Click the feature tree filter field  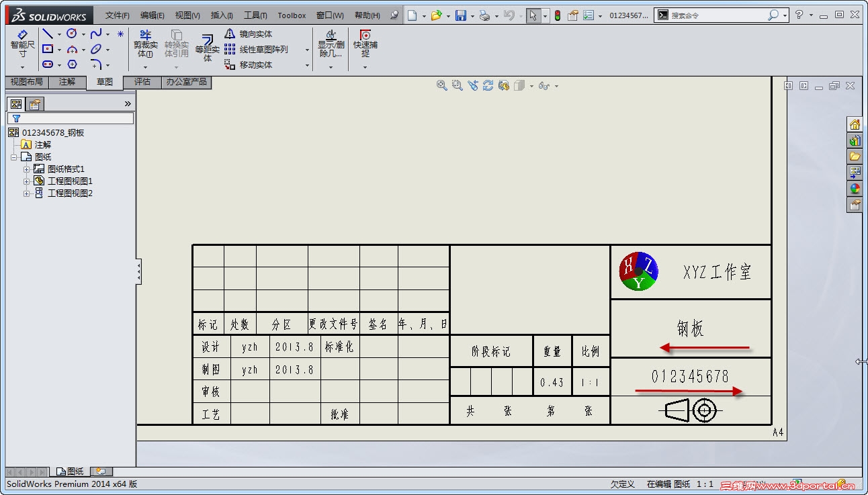pyautogui.click(x=71, y=118)
